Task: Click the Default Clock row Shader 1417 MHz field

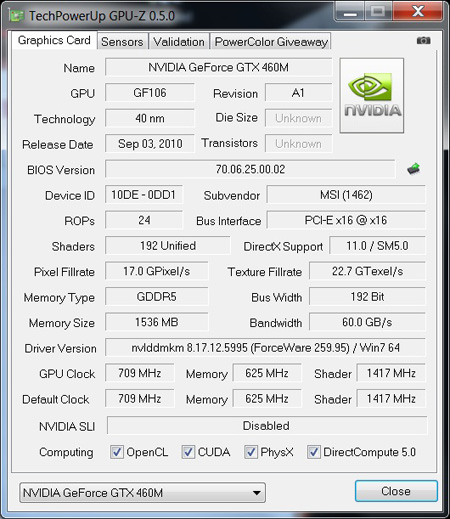Action: (x=391, y=399)
